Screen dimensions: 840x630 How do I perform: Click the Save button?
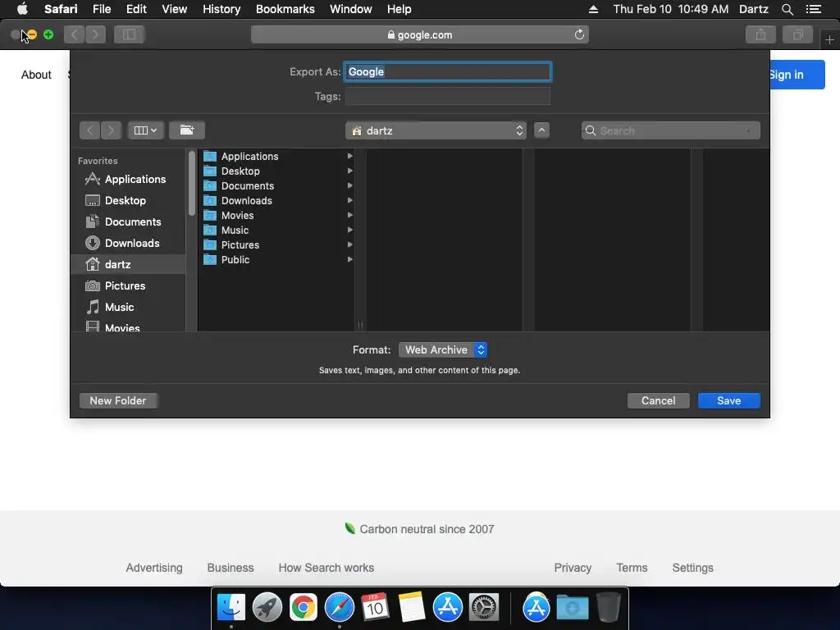(x=728, y=400)
